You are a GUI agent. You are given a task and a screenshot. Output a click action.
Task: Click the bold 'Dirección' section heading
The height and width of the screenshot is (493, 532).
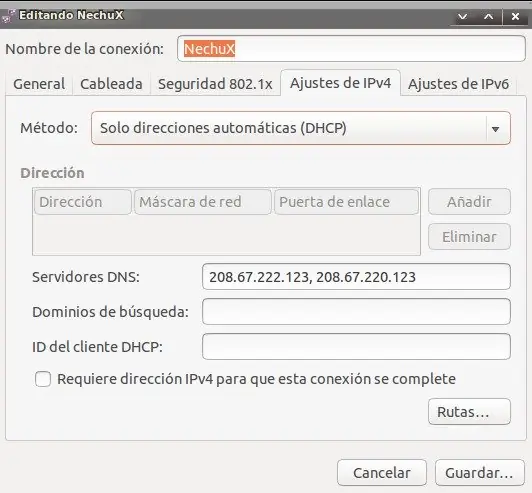pyautogui.click(x=52, y=173)
